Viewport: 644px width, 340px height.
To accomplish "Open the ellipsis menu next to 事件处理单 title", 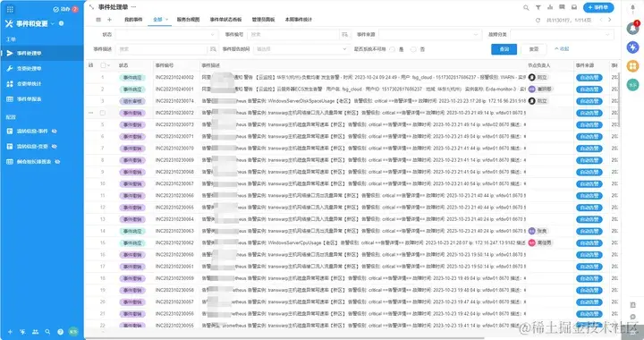I will [x=133, y=7].
